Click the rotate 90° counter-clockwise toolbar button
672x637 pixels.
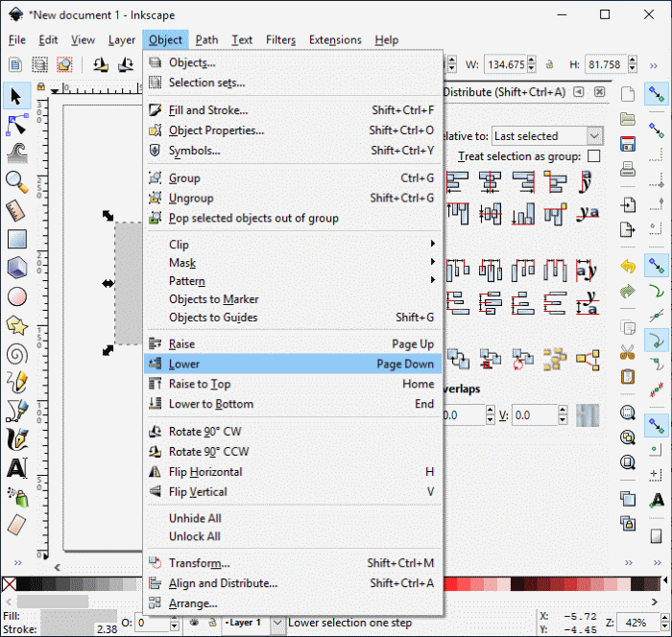[x=100, y=64]
